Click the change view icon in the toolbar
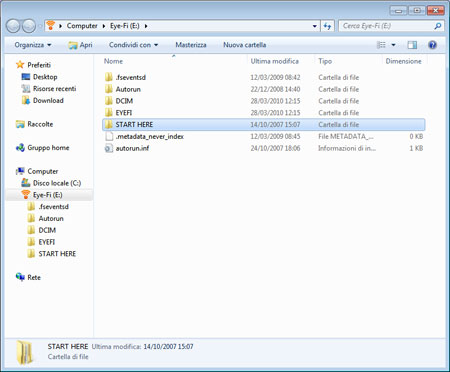The image size is (450, 372). point(381,45)
